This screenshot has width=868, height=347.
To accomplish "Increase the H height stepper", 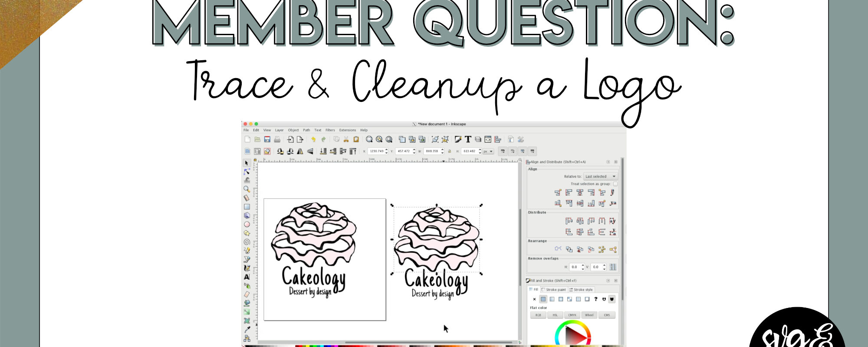I will (480, 150).
